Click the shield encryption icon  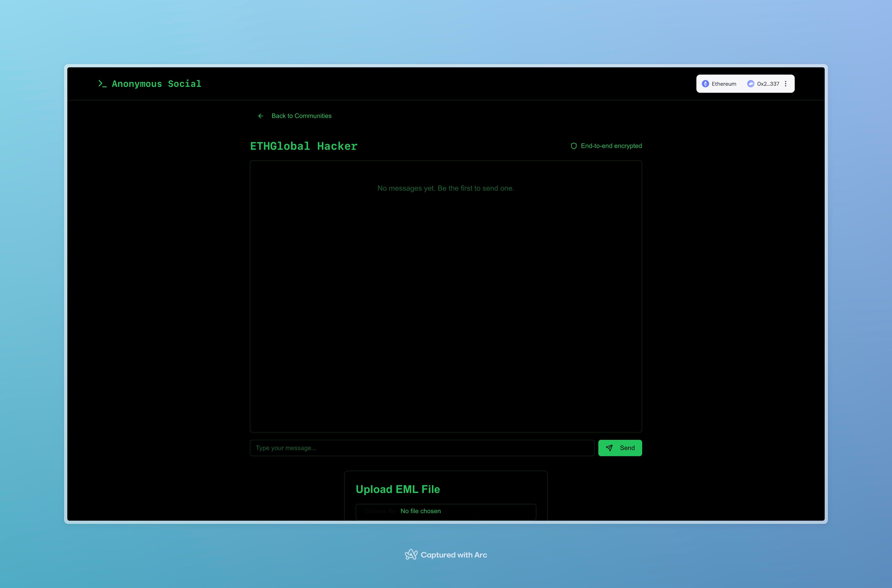(574, 146)
